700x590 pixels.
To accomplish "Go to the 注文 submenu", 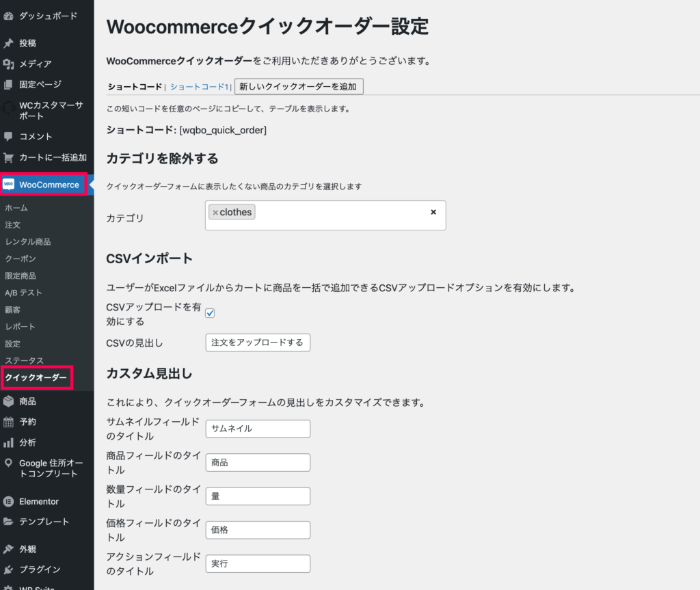I will [x=13, y=225].
